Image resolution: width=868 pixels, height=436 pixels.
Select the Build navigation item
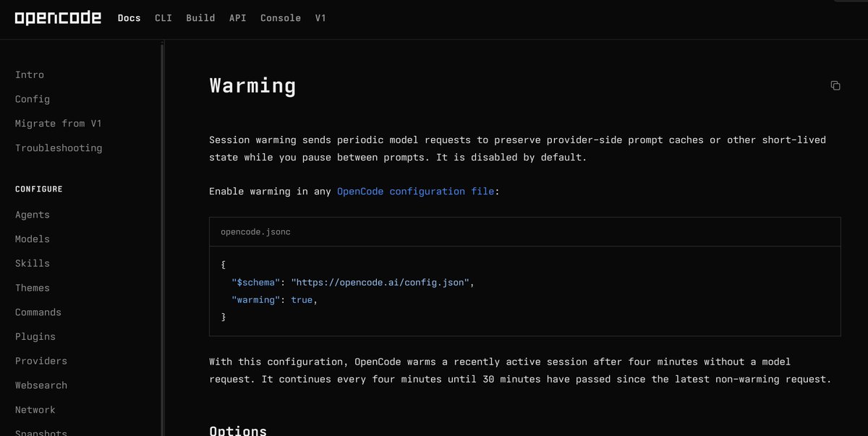pyautogui.click(x=200, y=18)
